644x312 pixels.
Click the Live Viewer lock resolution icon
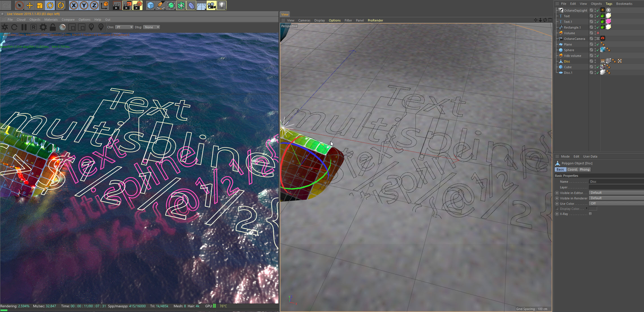coord(53,27)
